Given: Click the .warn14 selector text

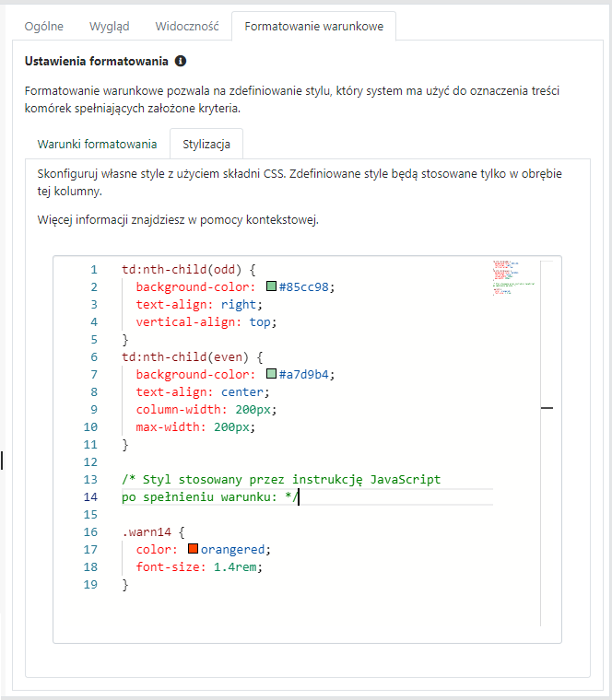Looking at the screenshot, I should [147, 532].
